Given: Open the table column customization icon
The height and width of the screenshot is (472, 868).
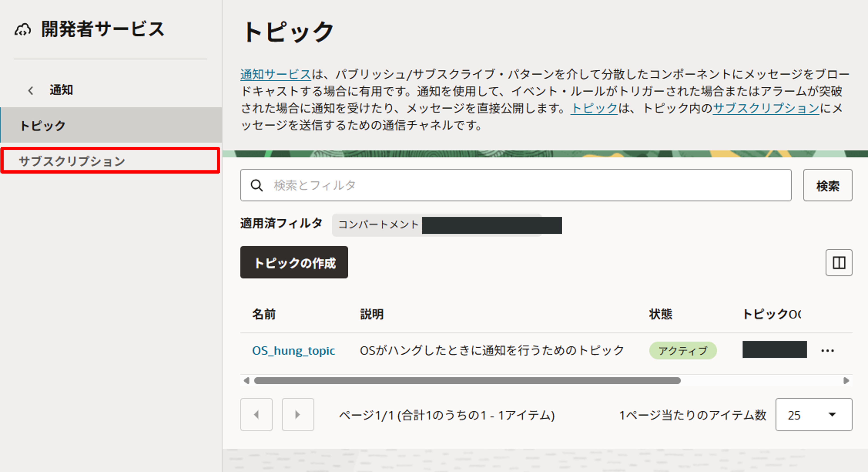Looking at the screenshot, I should pyautogui.click(x=839, y=263).
